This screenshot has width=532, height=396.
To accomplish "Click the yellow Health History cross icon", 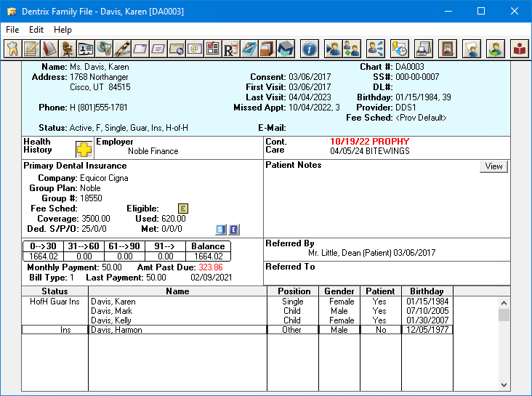I will 84,148.
